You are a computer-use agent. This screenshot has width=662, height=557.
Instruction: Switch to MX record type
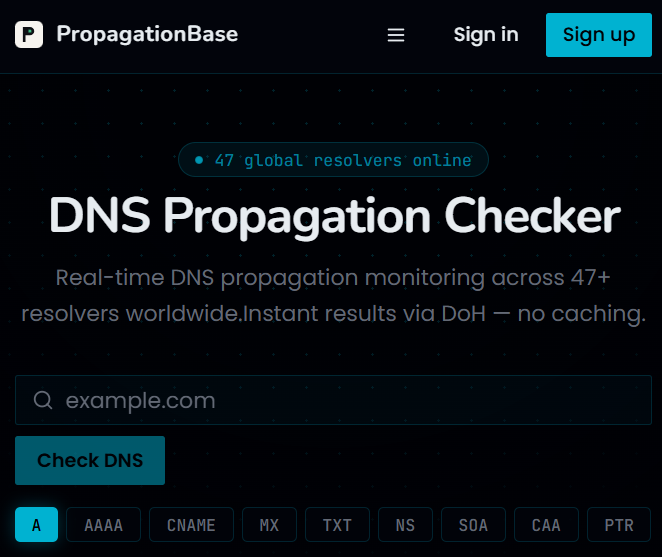pos(269,524)
